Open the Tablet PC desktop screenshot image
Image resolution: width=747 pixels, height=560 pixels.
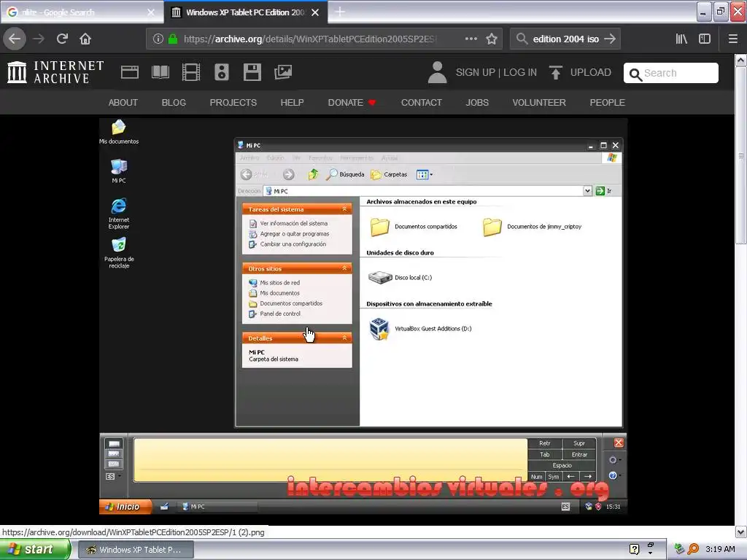pyautogui.click(x=363, y=316)
